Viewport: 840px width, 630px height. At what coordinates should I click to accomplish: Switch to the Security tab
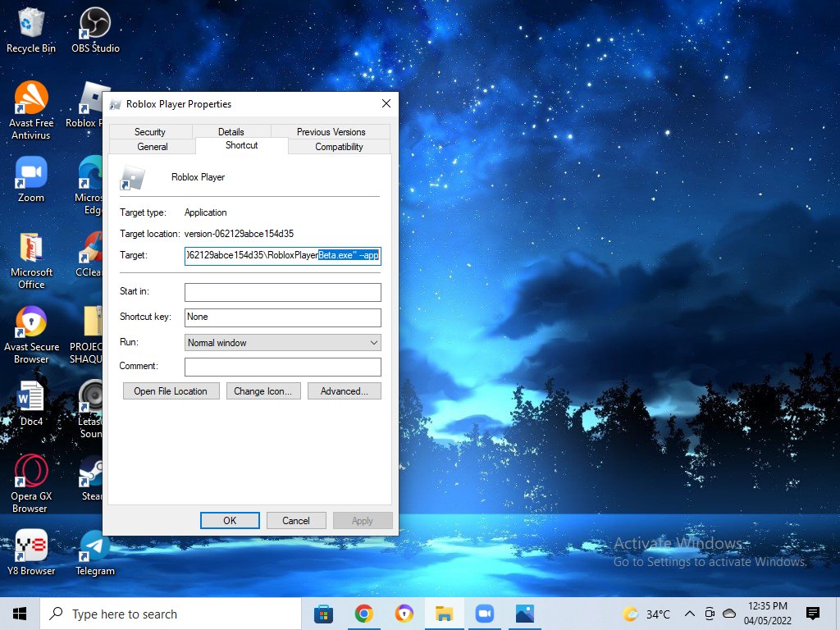click(150, 132)
